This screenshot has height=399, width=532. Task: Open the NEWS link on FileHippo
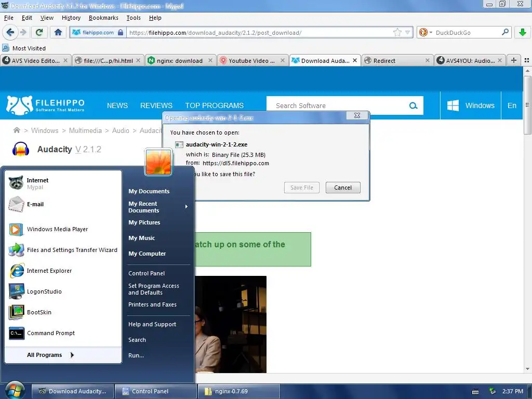coord(117,105)
